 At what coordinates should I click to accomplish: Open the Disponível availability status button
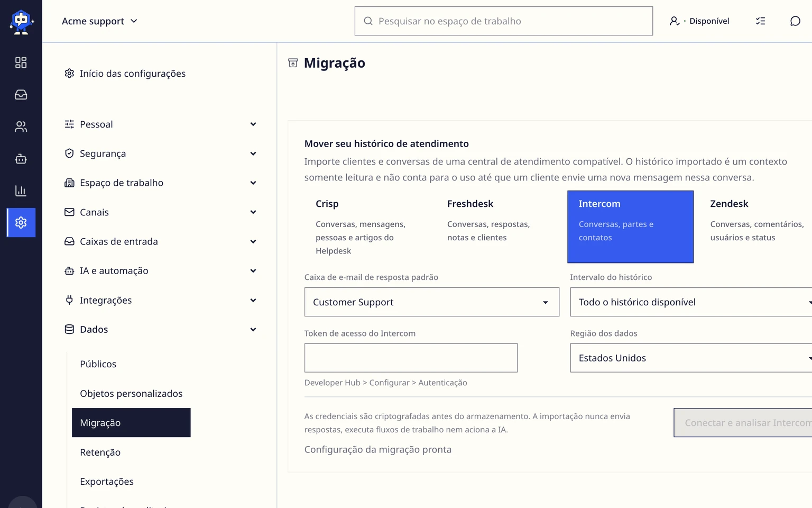tap(699, 21)
